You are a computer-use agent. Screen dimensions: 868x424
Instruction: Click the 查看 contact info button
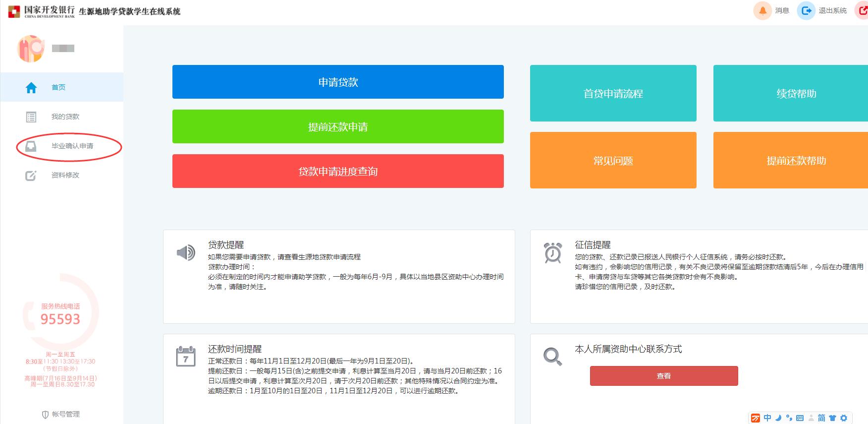[x=663, y=376]
